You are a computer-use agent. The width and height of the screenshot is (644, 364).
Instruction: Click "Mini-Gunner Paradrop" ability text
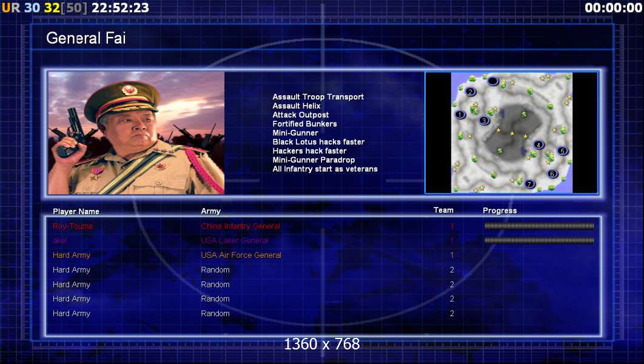(x=314, y=160)
